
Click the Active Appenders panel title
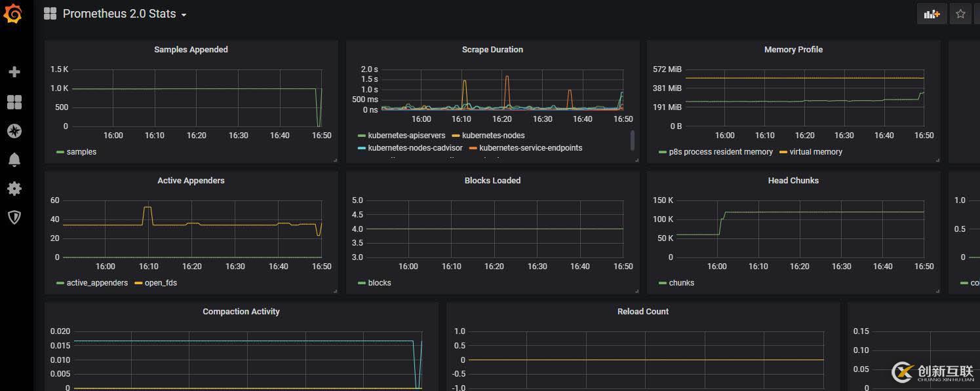point(191,181)
